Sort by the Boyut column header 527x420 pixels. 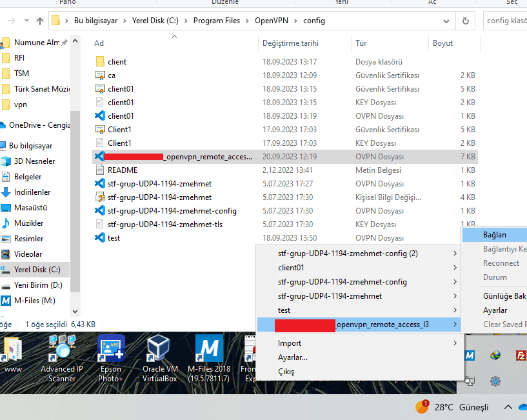[x=442, y=43]
